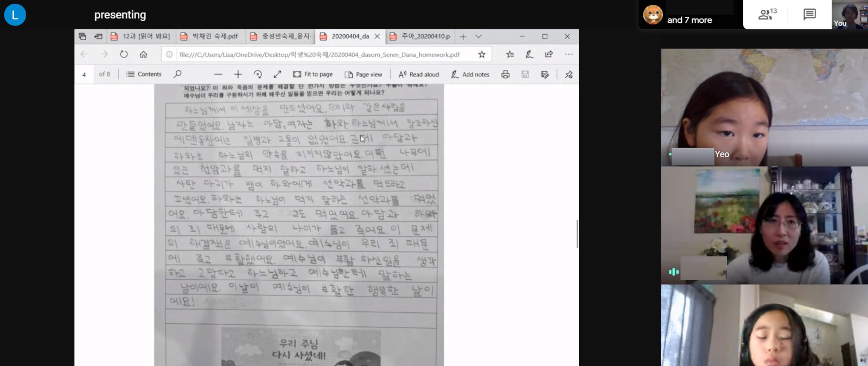The width and height of the screenshot is (868, 366).
Task: Open the Meet chat panel
Action: coord(809,15)
